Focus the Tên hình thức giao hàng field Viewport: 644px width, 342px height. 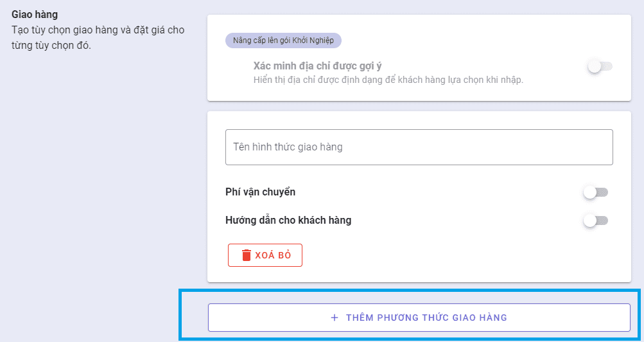419,147
